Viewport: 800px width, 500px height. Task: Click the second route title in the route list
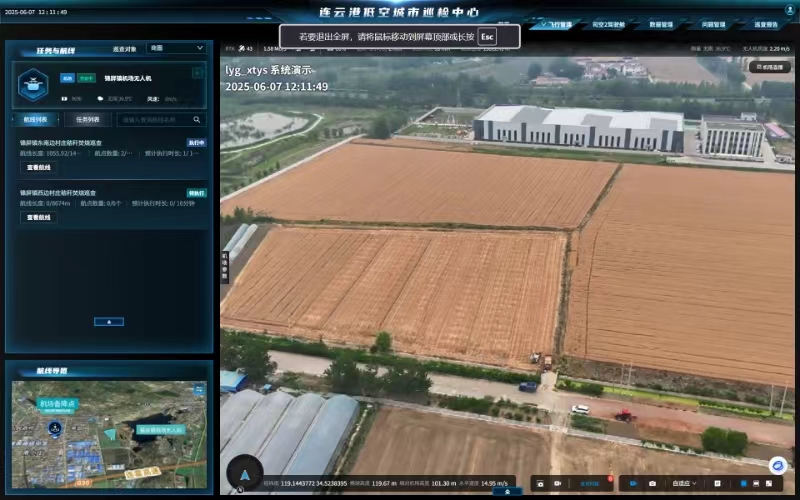[x=58, y=193]
